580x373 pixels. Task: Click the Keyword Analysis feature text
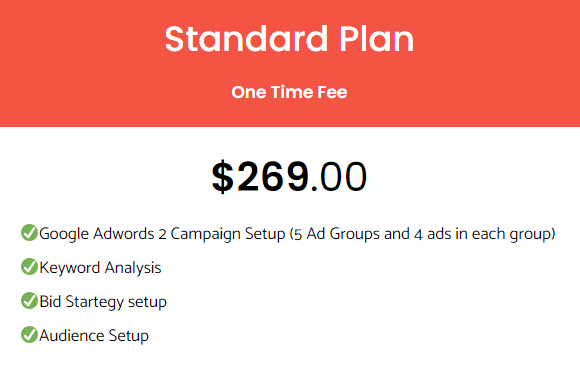[100, 268]
